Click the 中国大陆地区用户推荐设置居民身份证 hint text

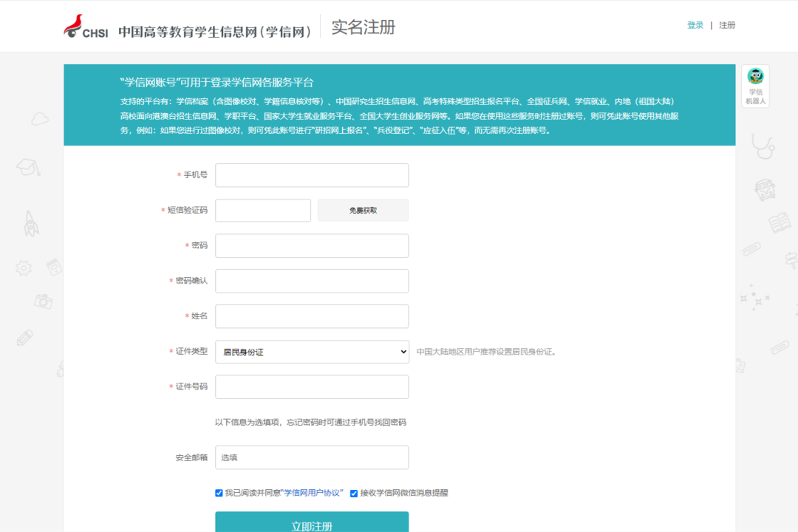(486, 352)
